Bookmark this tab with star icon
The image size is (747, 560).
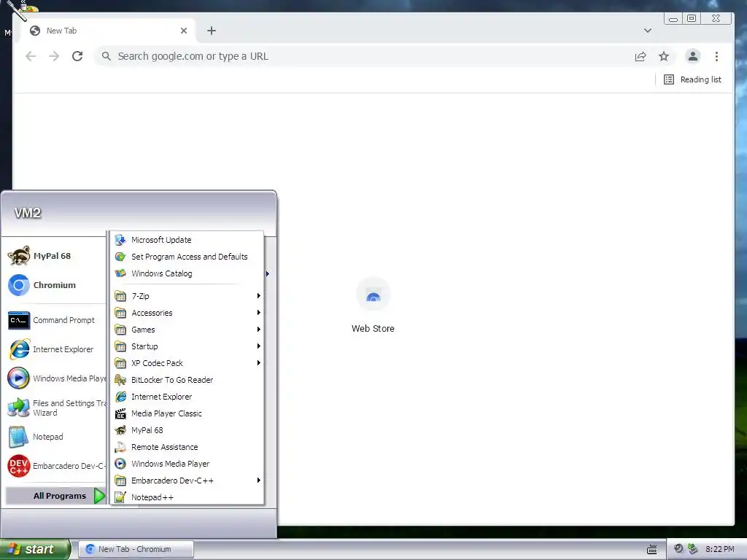[x=664, y=56]
